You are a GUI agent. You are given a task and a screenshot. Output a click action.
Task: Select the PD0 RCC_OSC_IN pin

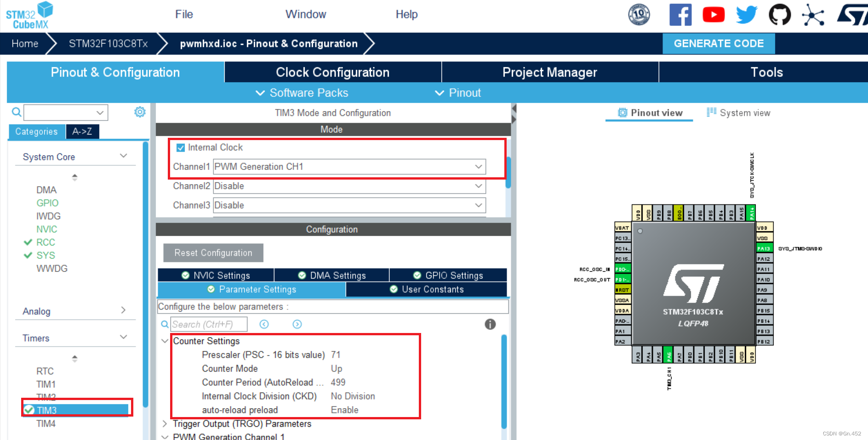point(622,269)
